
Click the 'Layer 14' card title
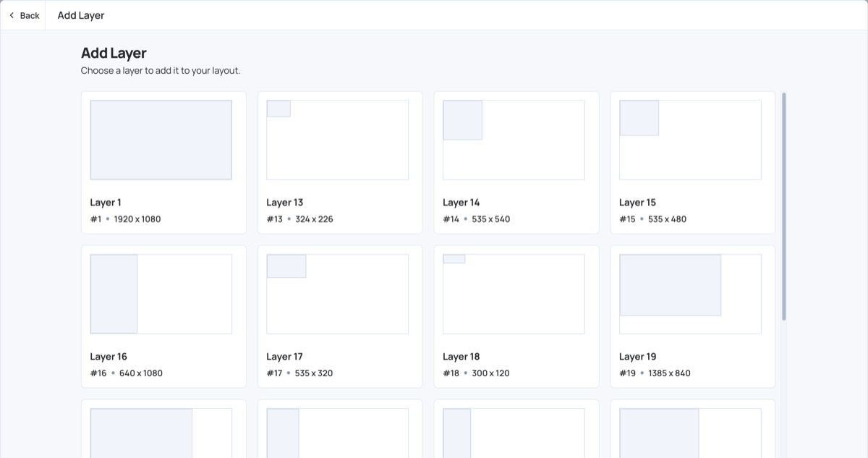coord(461,203)
